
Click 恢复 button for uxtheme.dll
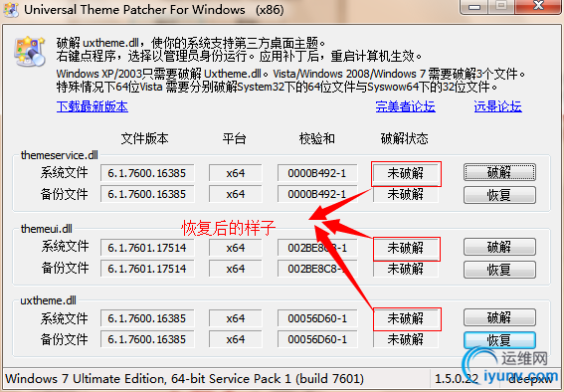[x=499, y=340]
